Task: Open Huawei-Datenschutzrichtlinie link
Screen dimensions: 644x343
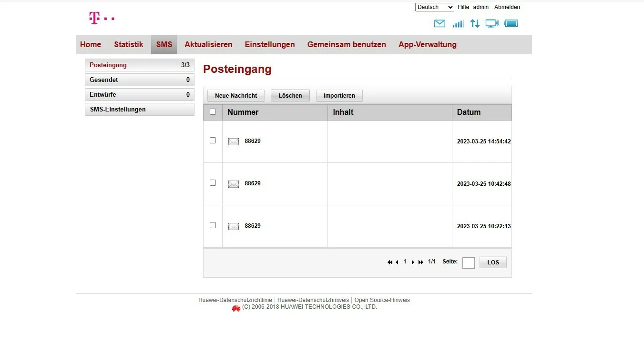Action: click(235, 300)
